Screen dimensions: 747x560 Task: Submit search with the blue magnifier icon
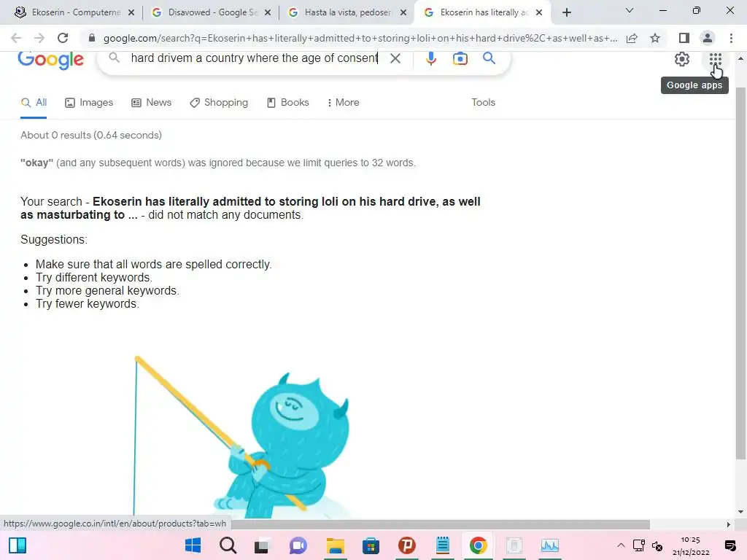click(489, 58)
